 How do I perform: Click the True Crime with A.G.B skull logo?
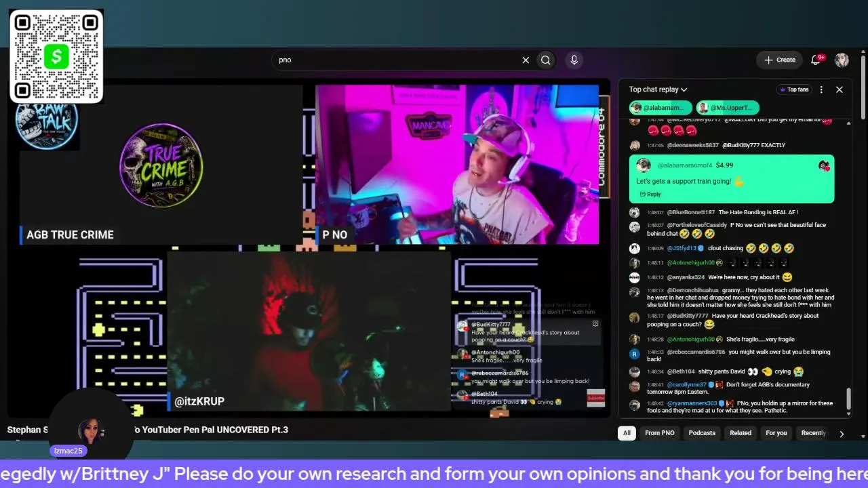point(161,165)
